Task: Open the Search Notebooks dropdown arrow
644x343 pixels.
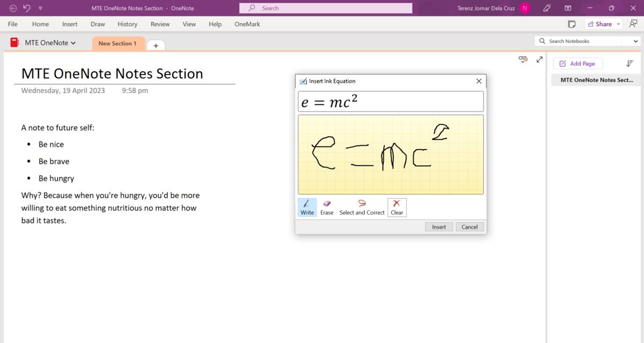Action: 635,41
